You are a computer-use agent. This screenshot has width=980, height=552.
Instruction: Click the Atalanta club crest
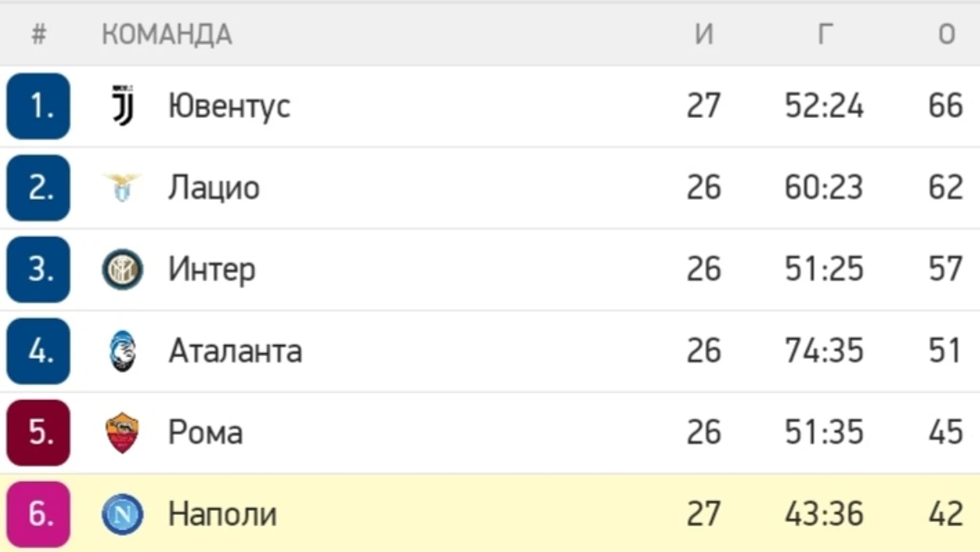tap(122, 351)
